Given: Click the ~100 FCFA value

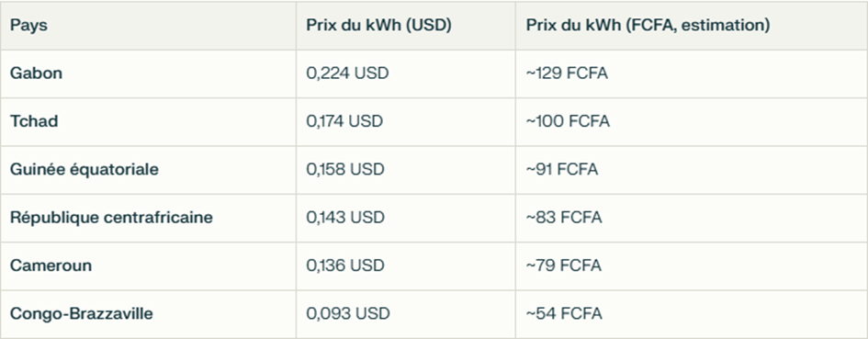Looking at the screenshot, I should 568,121.
